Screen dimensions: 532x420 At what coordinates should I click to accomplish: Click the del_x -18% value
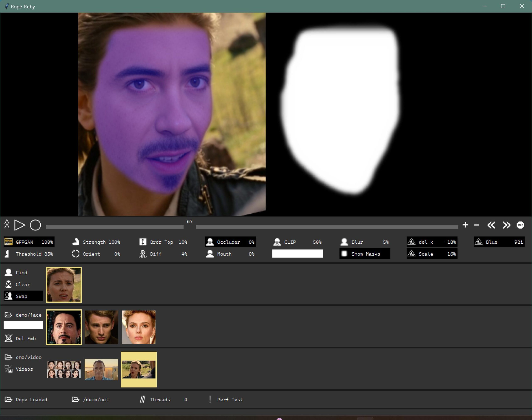click(x=450, y=242)
